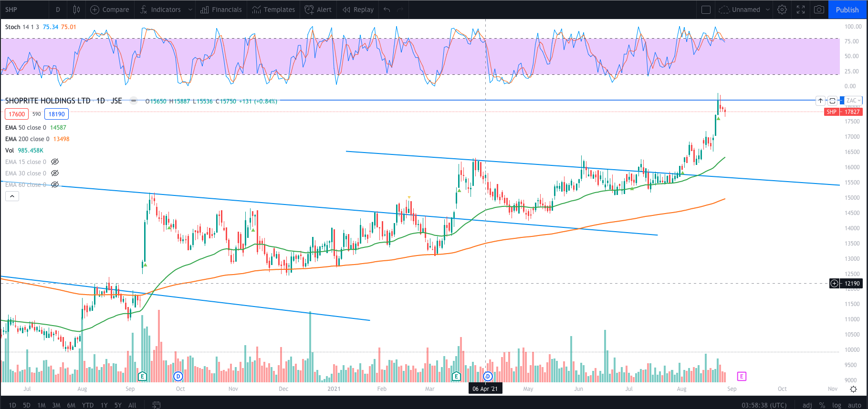
Task: Open chart settings gear in top toolbar
Action: [x=782, y=10]
